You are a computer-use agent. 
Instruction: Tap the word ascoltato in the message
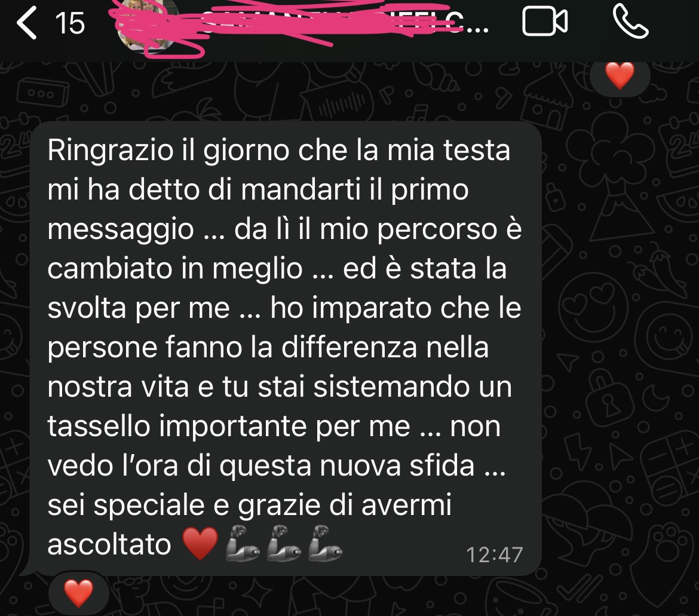(109, 544)
